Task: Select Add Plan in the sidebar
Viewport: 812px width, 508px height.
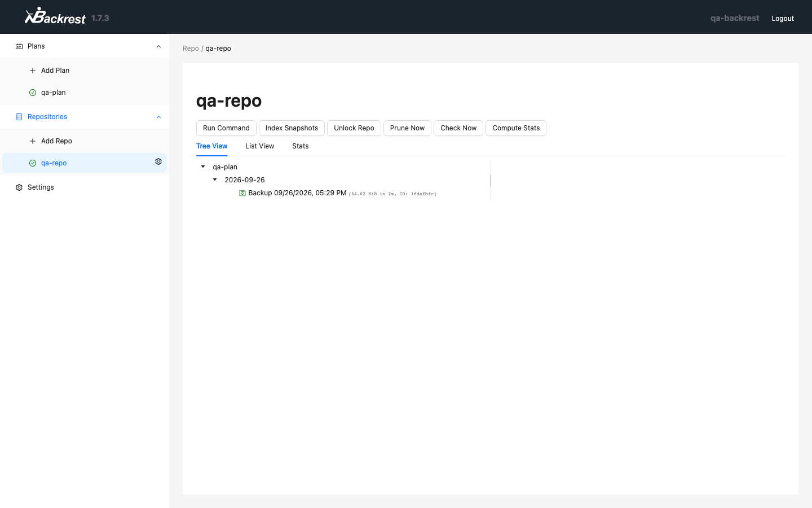Action: tap(85, 71)
